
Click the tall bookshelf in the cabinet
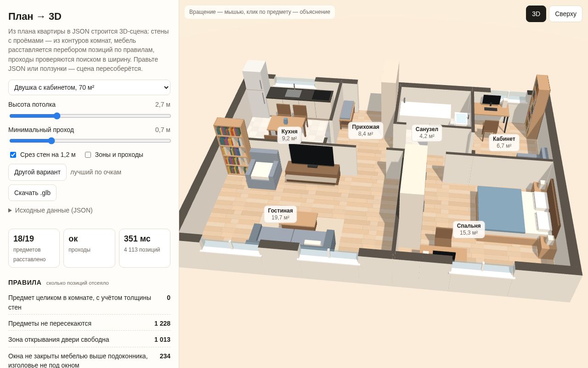[x=537, y=107]
